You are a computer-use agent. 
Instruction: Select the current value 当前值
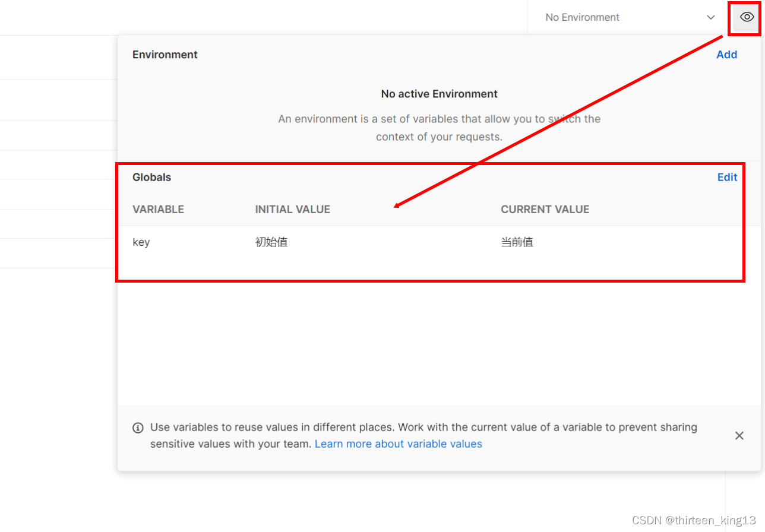pyautogui.click(x=517, y=242)
